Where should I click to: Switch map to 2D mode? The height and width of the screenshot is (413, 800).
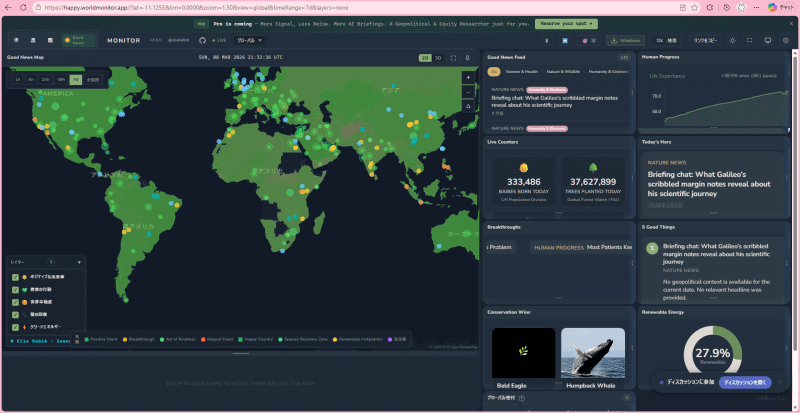(x=424, y=58)
